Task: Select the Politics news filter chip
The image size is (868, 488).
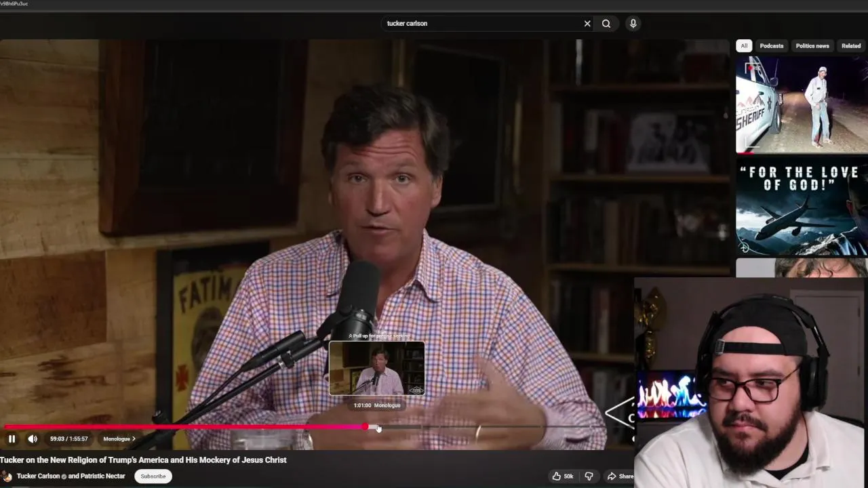Action: (812, 45)
